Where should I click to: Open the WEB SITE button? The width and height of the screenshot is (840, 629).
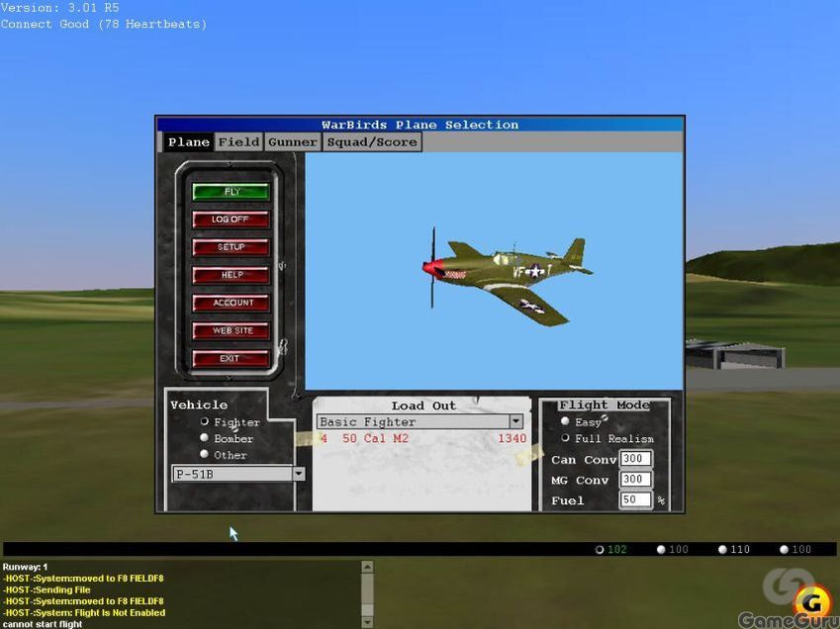coord(231,331)
